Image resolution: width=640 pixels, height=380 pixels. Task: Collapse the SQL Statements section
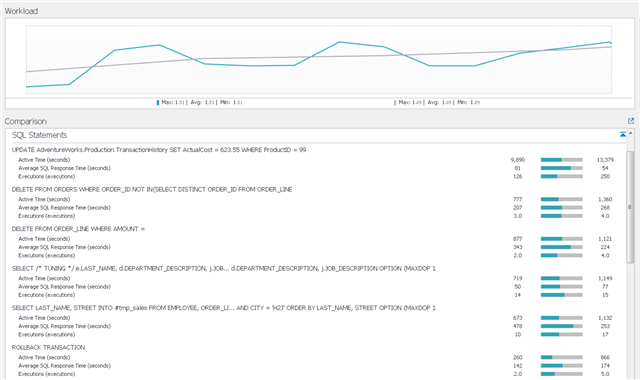(623, 134)
